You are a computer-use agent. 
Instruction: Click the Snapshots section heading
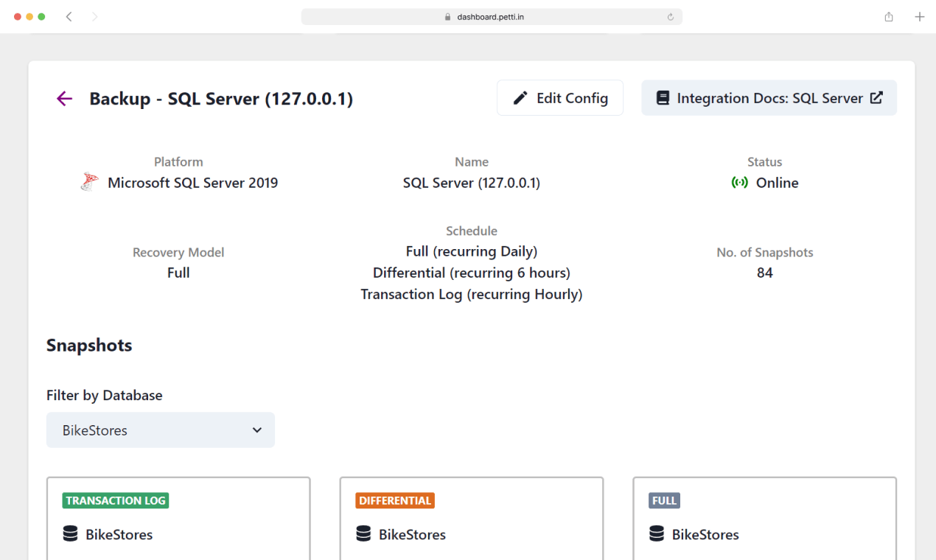pos(89,346)
